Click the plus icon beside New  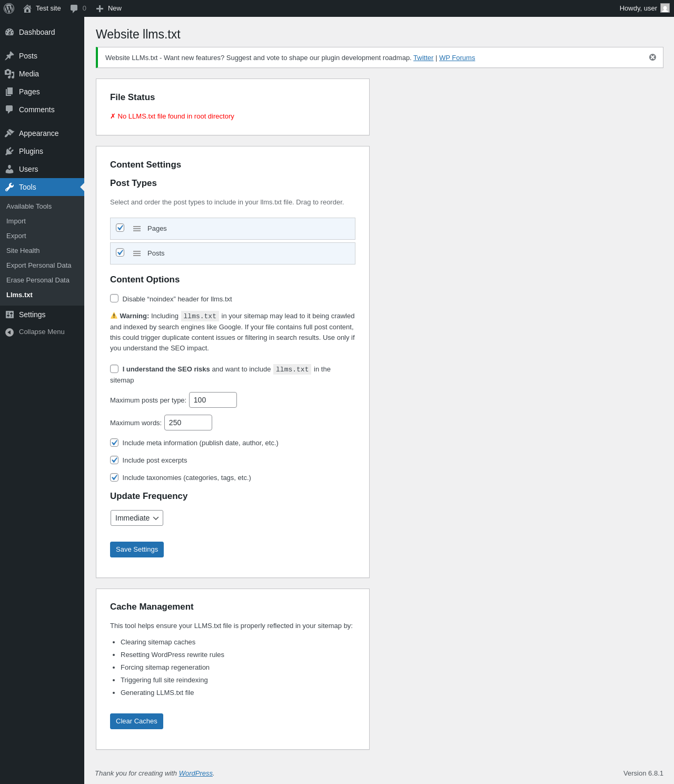pyautogui.click(x=100, y=8)
